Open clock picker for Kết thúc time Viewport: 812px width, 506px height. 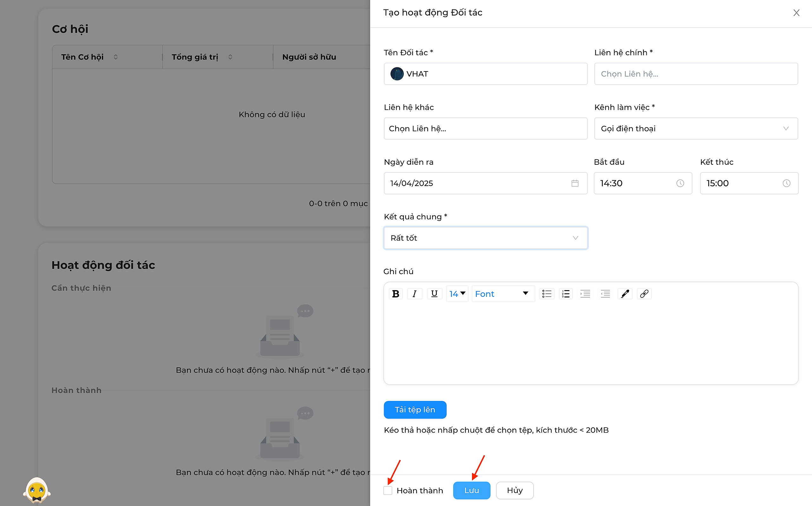tap(786, 183)
